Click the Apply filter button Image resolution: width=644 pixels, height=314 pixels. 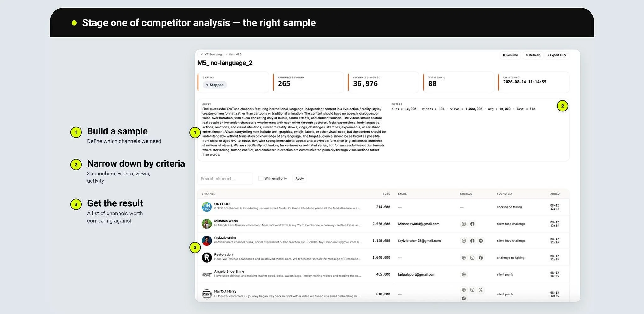click(x=299, y=179)
